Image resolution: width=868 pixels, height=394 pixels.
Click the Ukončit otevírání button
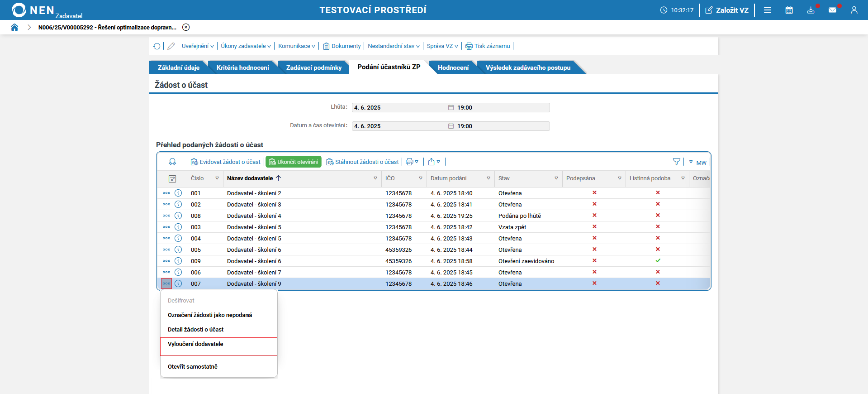(294, 162)
